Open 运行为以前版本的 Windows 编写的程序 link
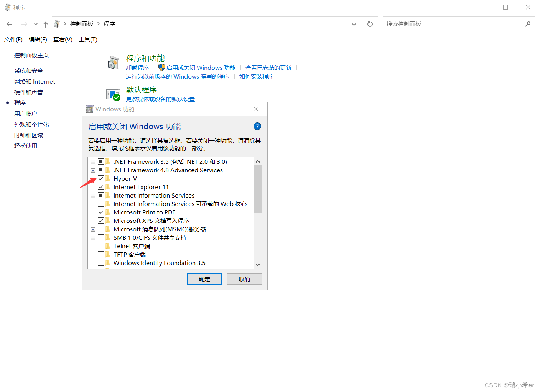Screen dimensions: 540x392 point(178,76)
